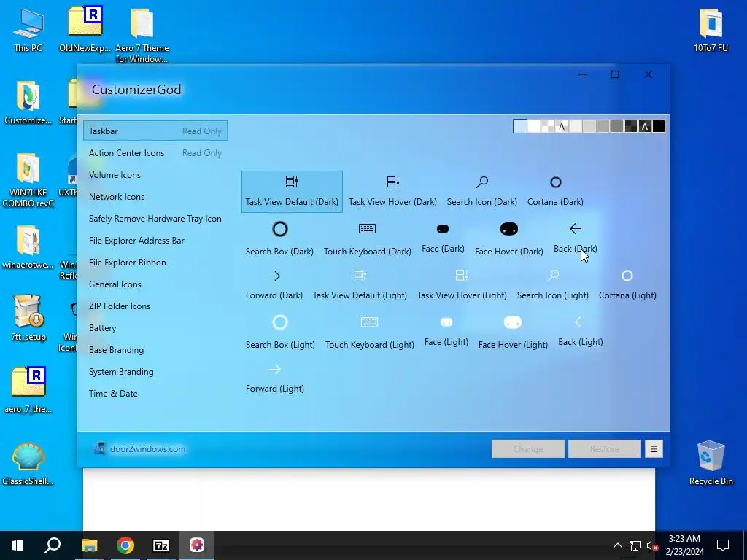The height and width of the screenshot is (560, 747).
Task: Select the WIN7LIKE COMBO revC desktop icon
Action: click(x=28, y=181)
